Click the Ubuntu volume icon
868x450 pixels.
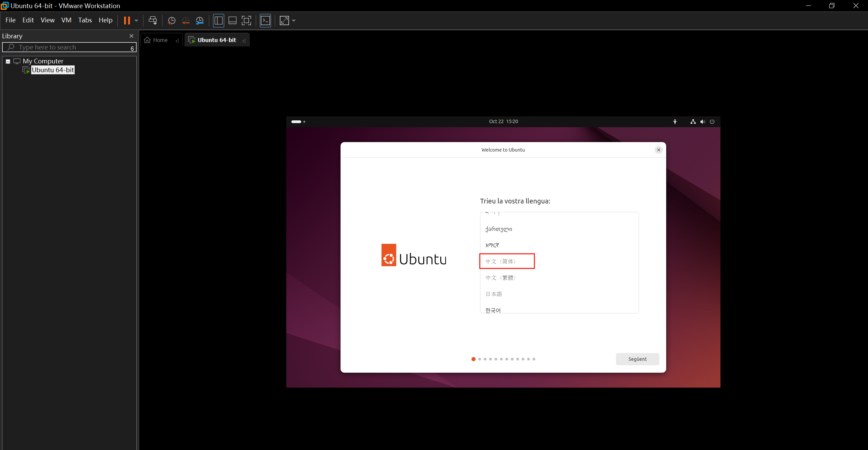(x=702, y=122)
